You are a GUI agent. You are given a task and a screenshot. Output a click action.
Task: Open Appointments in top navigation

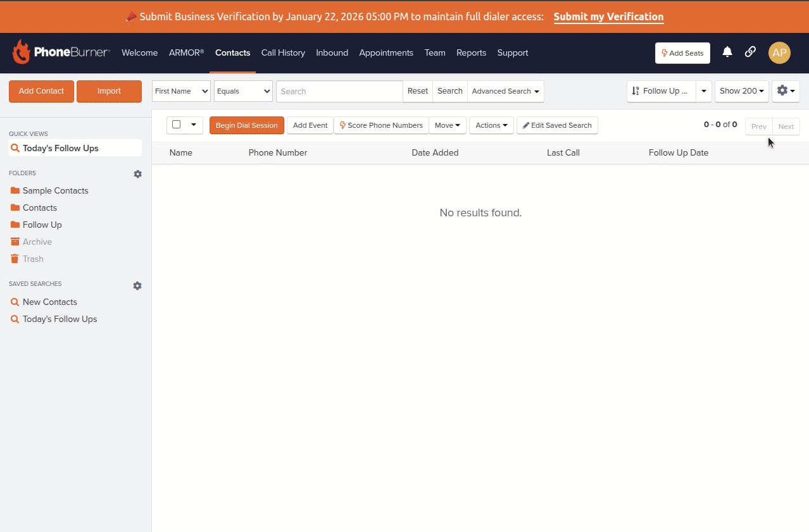pyautogui.click(x=386, y=53)
